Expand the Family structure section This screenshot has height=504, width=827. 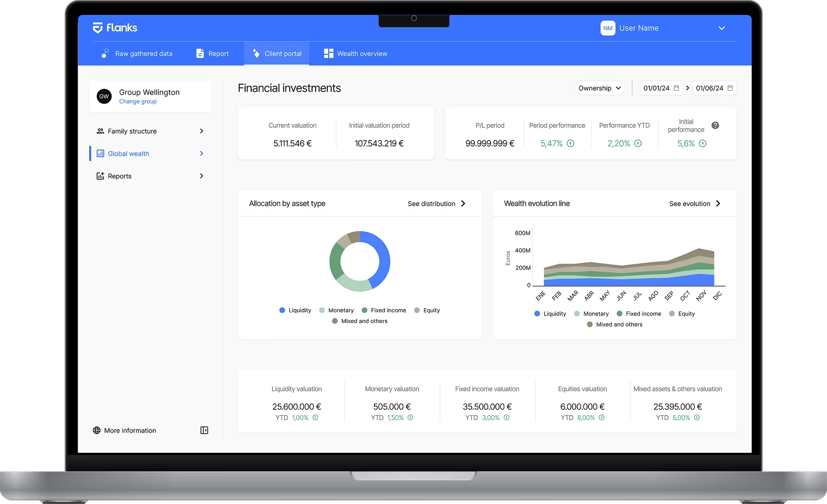201,131
